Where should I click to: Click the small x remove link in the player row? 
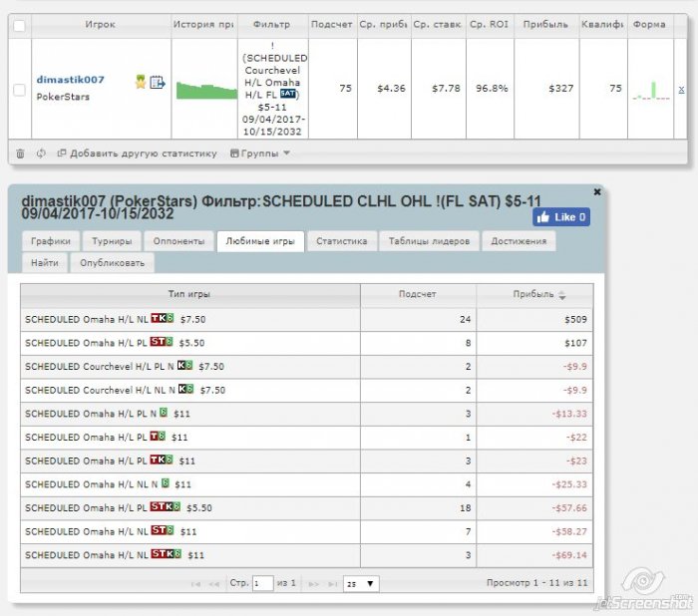pyautogui.click(x=681, y=89)
